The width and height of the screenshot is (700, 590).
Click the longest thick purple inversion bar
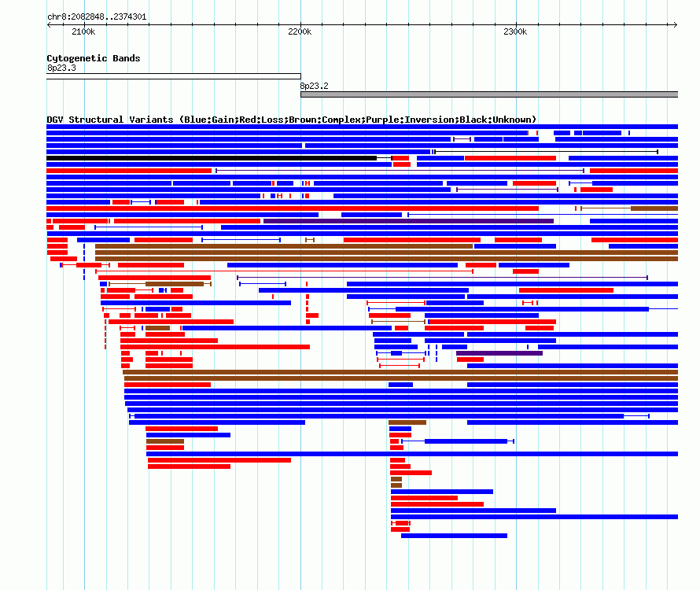click(x=408, y=221)
